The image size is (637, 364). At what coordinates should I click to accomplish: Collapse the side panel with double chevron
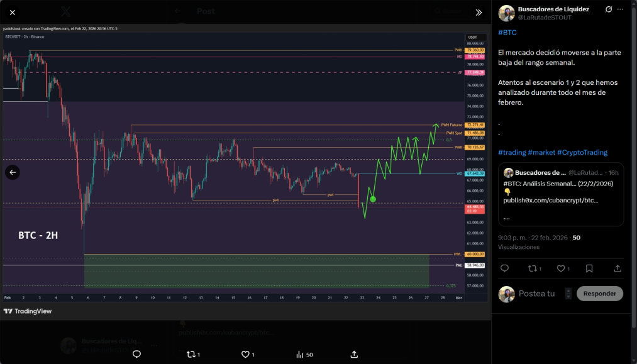(479, 13)
